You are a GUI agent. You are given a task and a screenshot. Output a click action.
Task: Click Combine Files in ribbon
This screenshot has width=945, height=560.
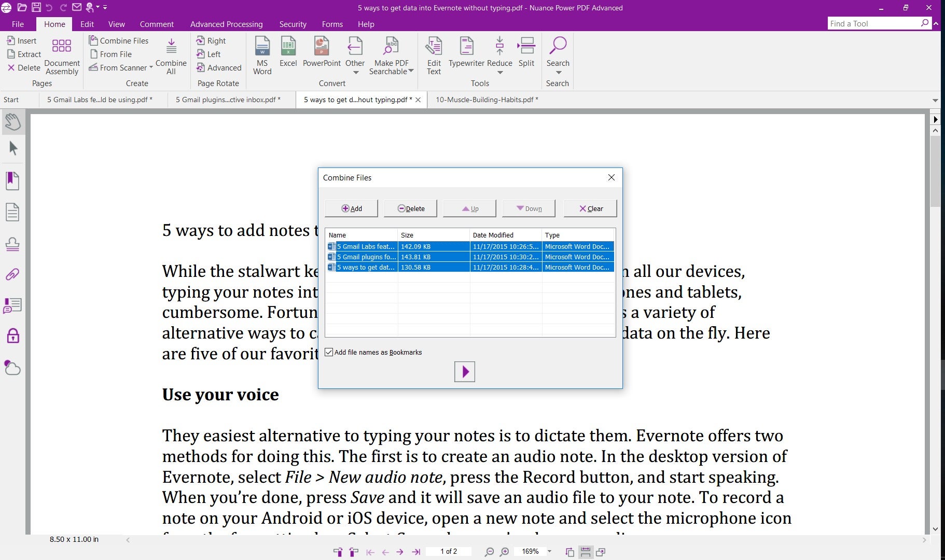[x=119, y=40]
